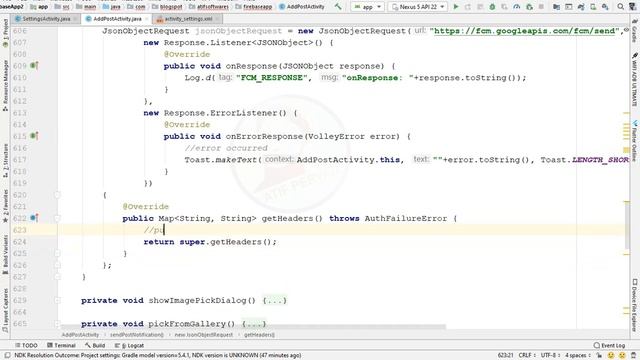Click the 623:21 cursor position indicator
Screen dimensions: 640x360
505,356
